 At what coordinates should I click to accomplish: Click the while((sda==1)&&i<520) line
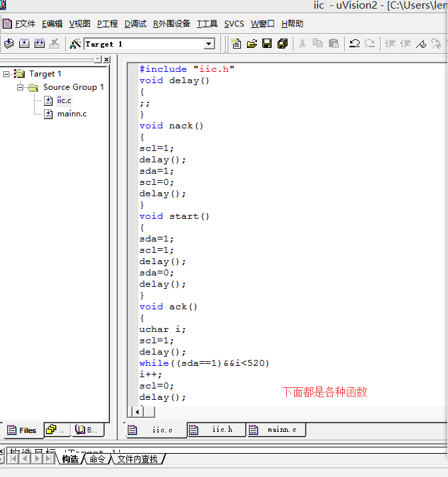click(204, 363)
